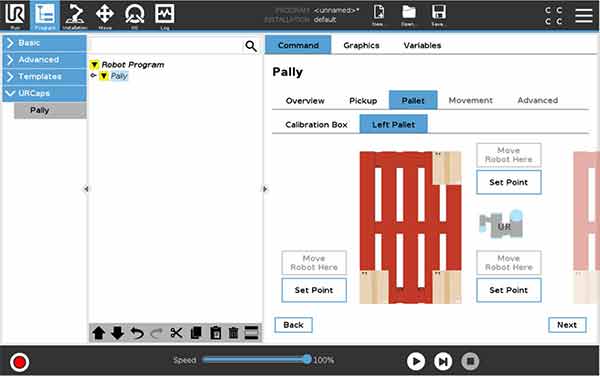Click the Back button
Viewport: 600px width, 376px height.
pyautogui.click(x=293, y=325)
